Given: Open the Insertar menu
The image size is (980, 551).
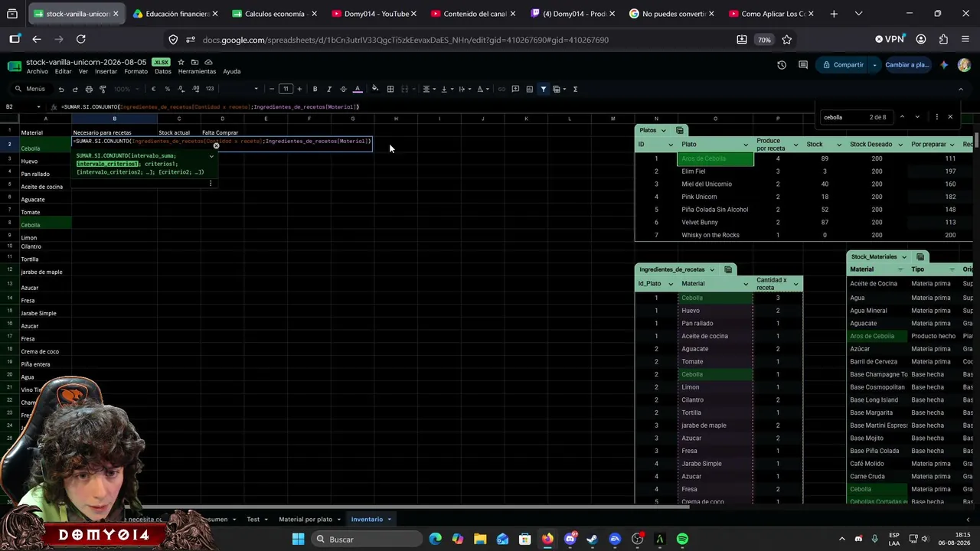Looking at the screenshot, I should point(106,71).
